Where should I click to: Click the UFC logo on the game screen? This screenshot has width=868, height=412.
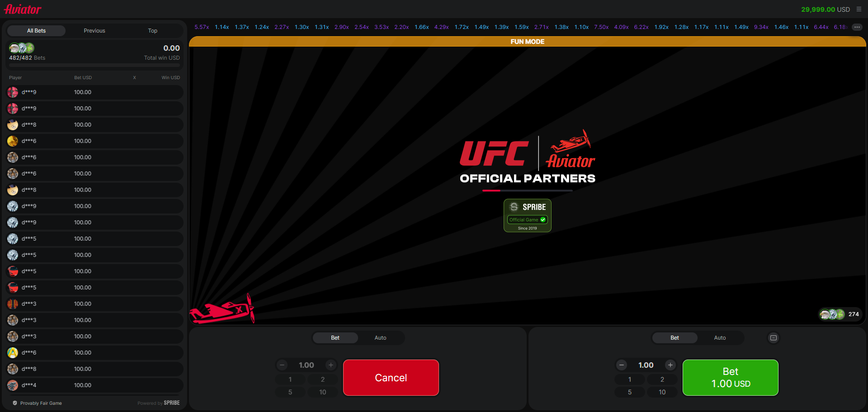point(494,153)
